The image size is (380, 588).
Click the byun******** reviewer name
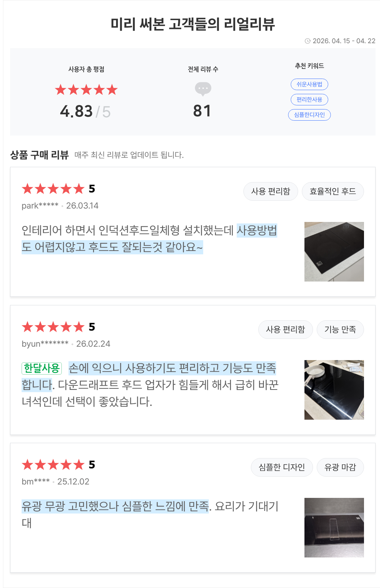45,344
